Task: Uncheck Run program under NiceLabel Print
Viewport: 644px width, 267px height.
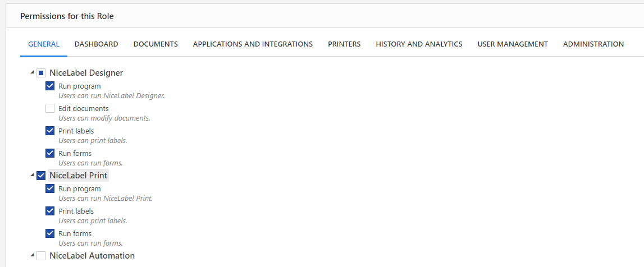Action: [x=50, y=189]
